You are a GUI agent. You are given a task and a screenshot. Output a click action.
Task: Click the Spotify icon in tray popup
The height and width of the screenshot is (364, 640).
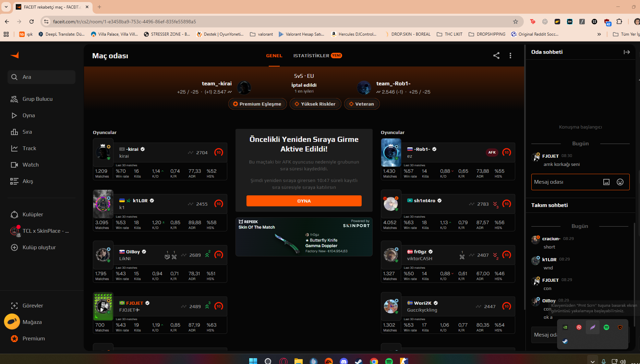point(606,327)
